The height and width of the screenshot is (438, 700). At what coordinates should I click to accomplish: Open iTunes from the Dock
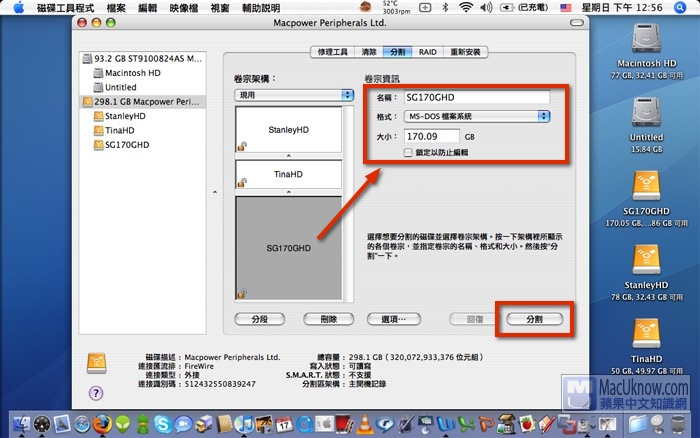pos(243,424)
